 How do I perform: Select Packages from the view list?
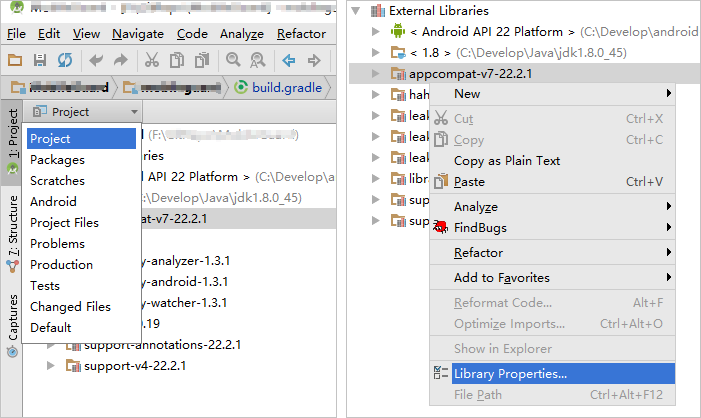57,160
